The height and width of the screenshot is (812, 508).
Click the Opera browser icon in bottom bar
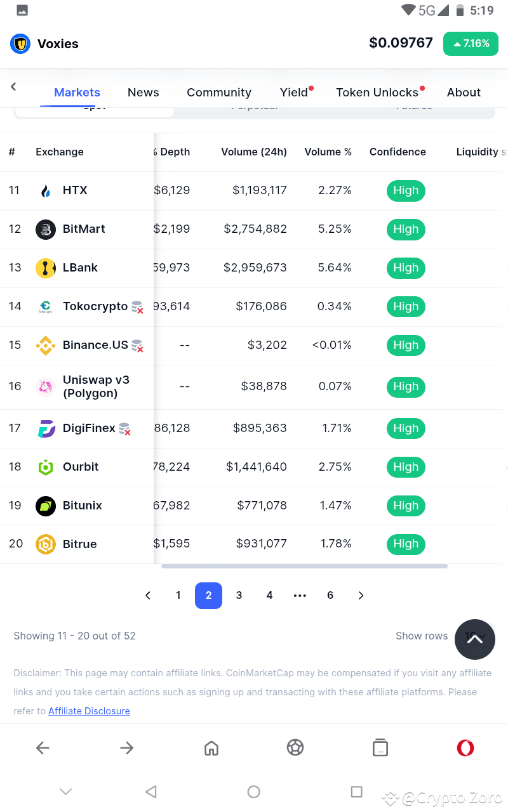(465, 747)
